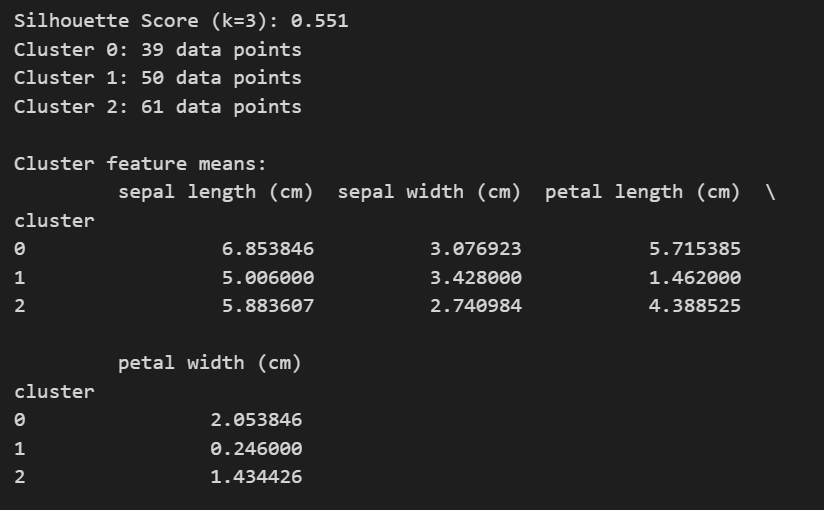Screen dimensions: 824x510
Task: Click the 'sepal width (cm)' column header
Action: pos(429,192)
